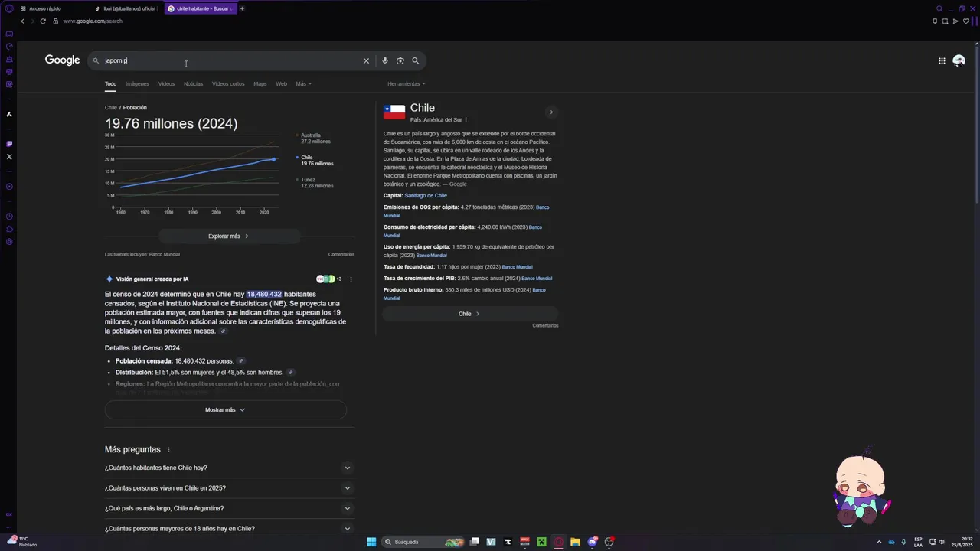
Task: Open tab search at top right of browser
Action: [939, 8]
